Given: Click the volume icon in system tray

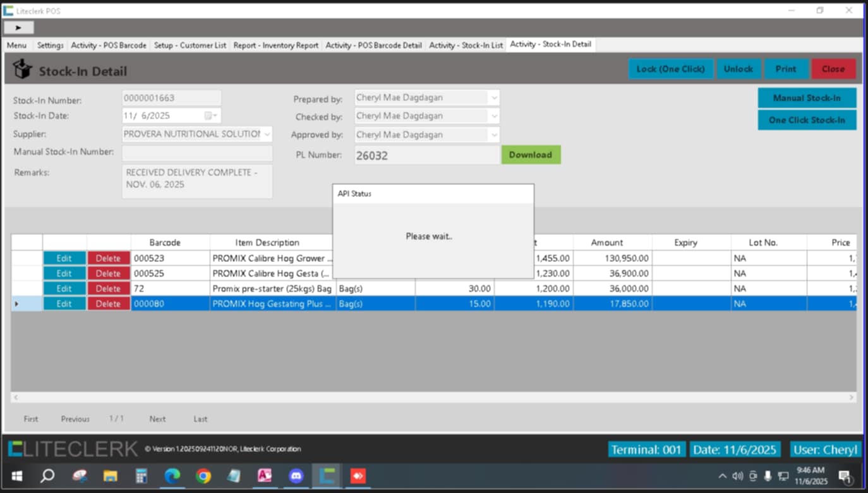Looking at the screenshot, I should [x=737, y=476].
